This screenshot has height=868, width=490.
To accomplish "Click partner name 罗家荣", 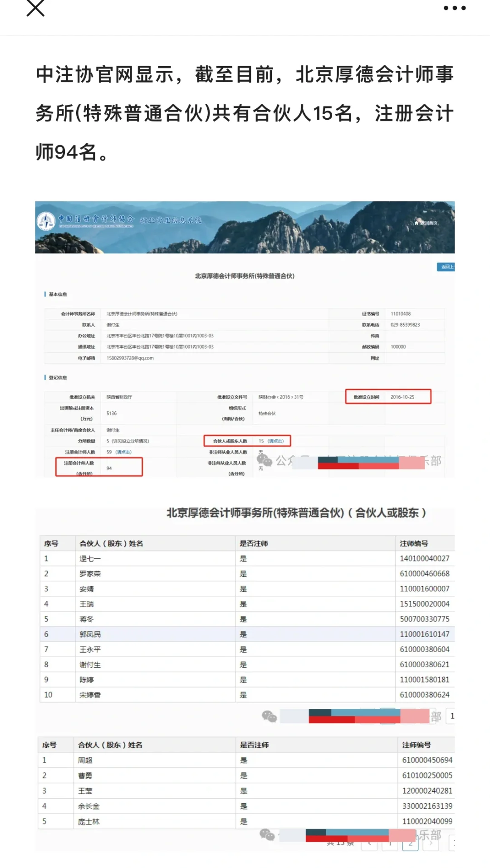I will tap(90, 574).
